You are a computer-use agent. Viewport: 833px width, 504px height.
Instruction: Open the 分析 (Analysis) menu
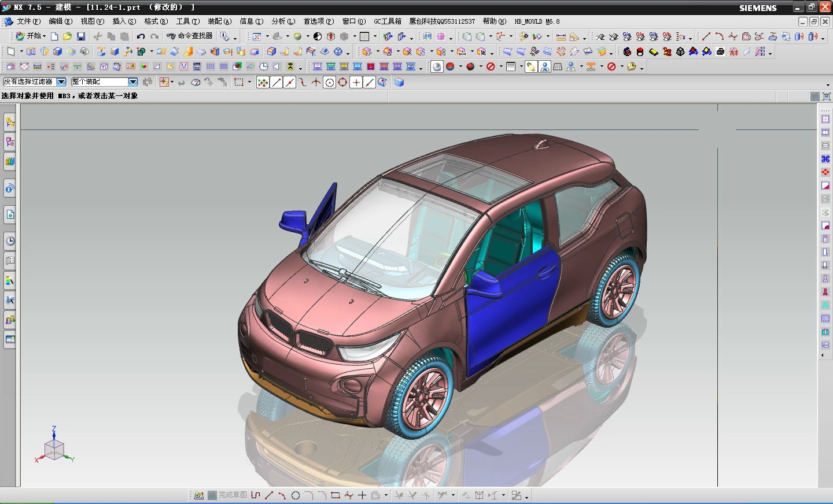[283, 21]
